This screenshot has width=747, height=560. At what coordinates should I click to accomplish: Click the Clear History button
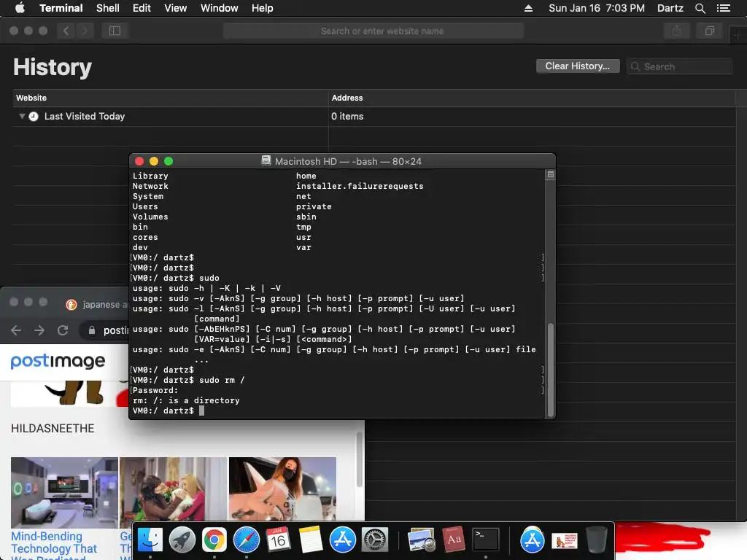point(578,66)
